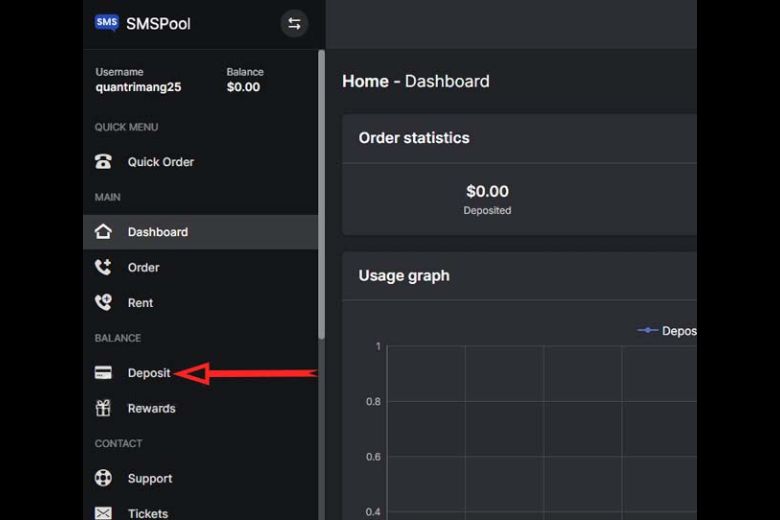780x520 pixels.
Task: Open the Quick Order menu item
Action: (x=160, y=162)
